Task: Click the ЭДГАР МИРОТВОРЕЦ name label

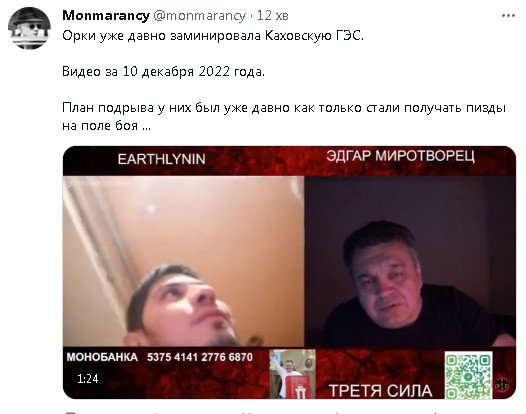Action: coord(401,156)
